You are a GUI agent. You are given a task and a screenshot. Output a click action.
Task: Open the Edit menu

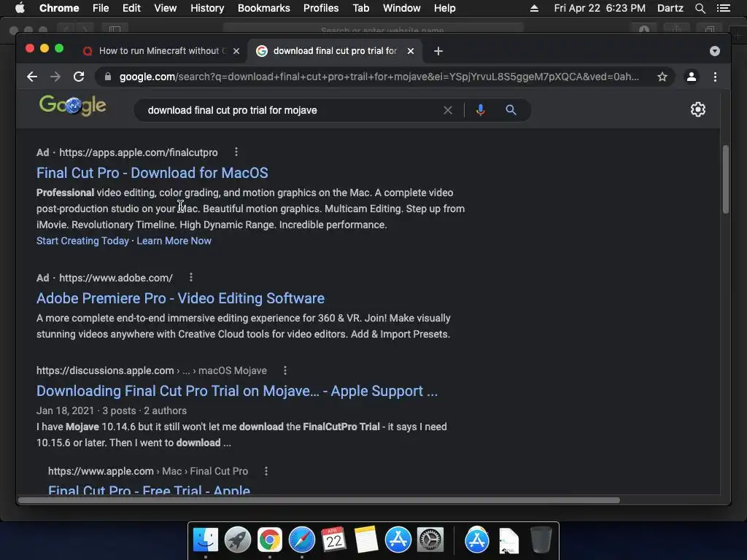point(131,8)
